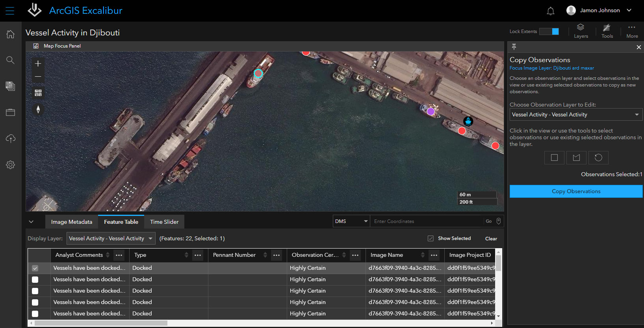Open the Tools menu icon
The width and height of the screenshot is (644, 328).
pyautogui.click(x=607, y=31)
